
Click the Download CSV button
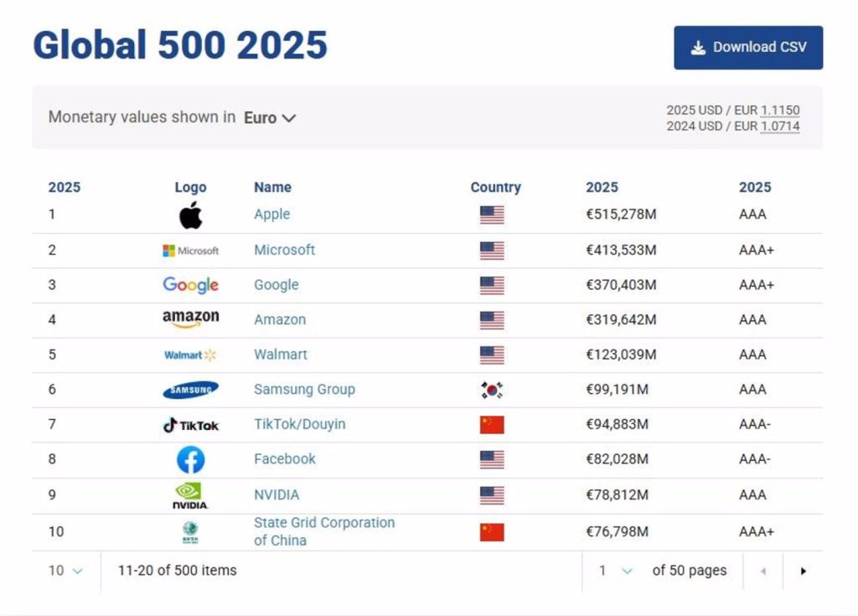(747, 47)
